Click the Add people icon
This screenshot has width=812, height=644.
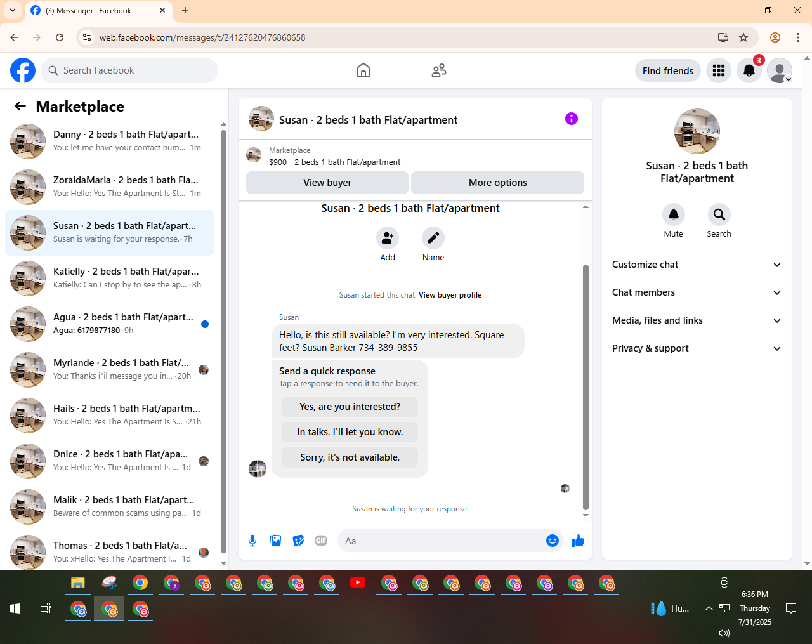click(388, 238)
